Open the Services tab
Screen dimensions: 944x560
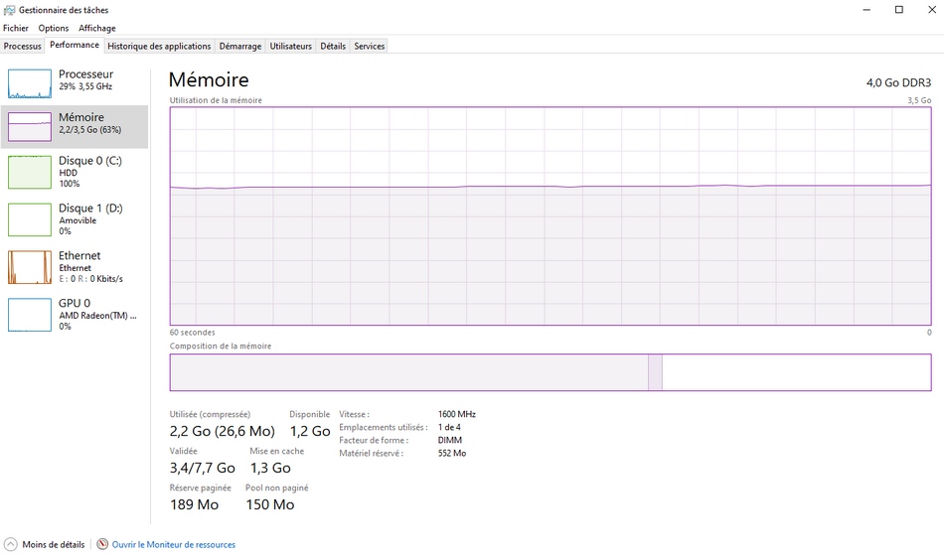(x=370, y=46)
